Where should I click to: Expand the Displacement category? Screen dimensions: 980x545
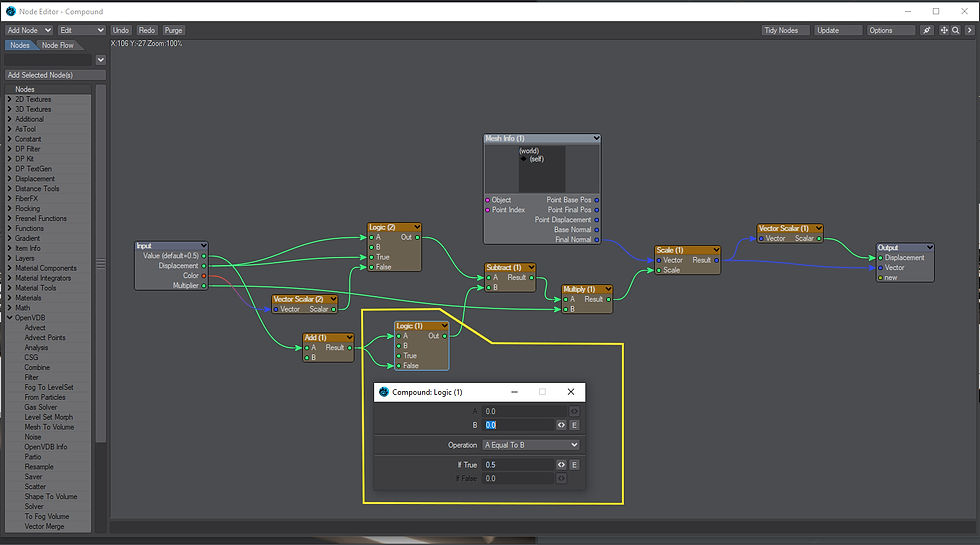click(x=9, y=179)
